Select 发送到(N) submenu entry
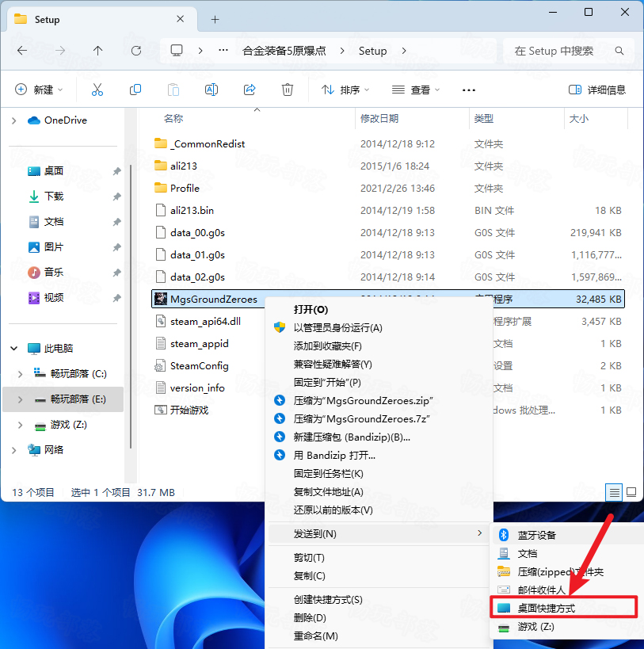Viewport: 644px width, 649px height. [380, 534]
